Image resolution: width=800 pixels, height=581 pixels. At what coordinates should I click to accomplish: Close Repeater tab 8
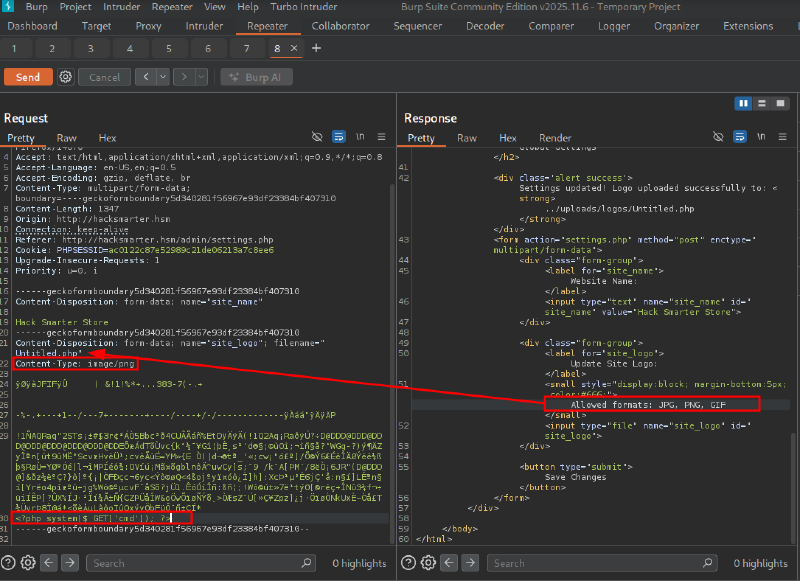click(294, 48)
